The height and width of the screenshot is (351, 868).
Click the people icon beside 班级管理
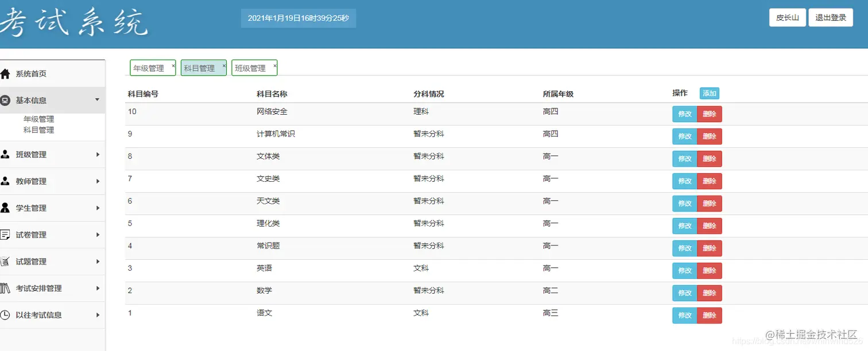5,154
